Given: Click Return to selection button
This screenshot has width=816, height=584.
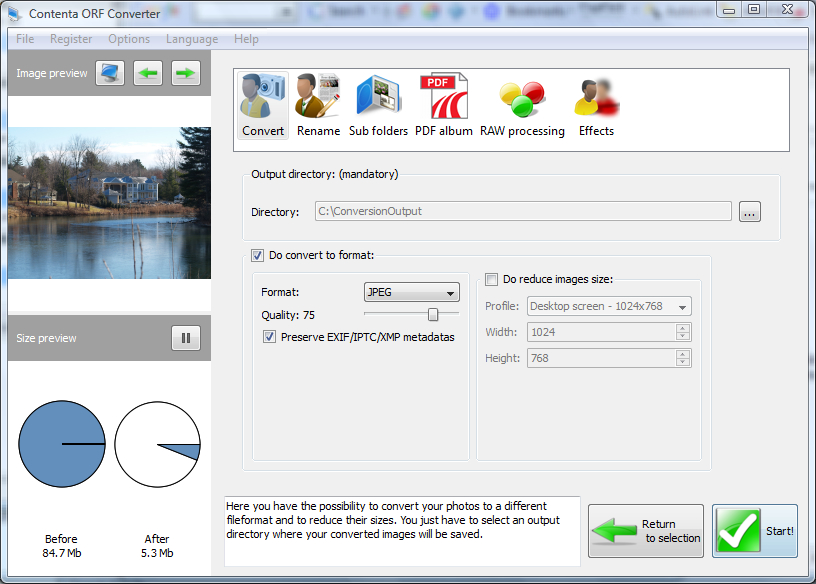Looking at the screenshot, I should click(646, 531).
